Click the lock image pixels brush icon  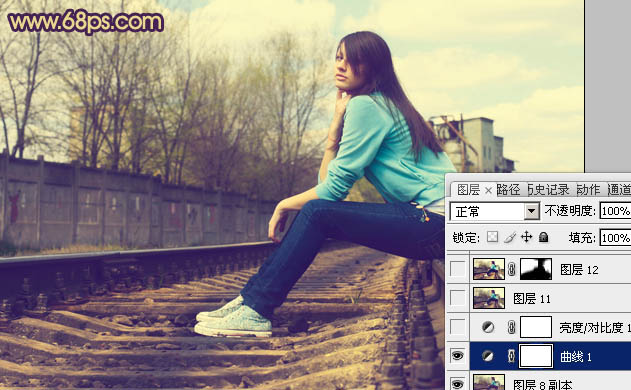pos(509,237)
